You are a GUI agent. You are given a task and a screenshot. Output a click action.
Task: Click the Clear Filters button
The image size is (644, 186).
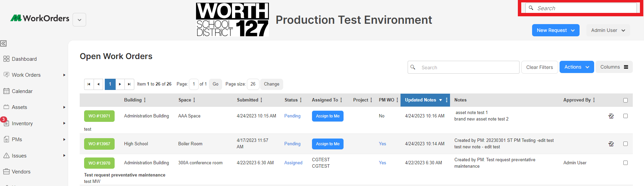tap(540, 67)
